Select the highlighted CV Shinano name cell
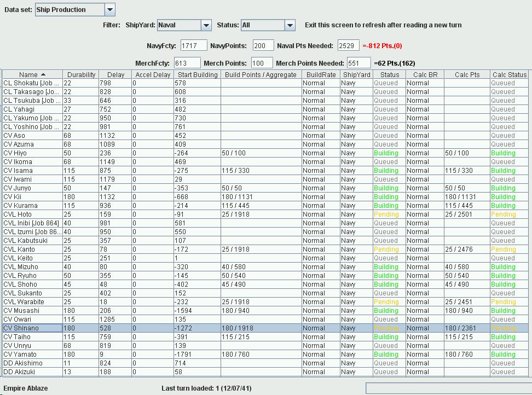Screen dimensions: 532x395 [33, 328]
